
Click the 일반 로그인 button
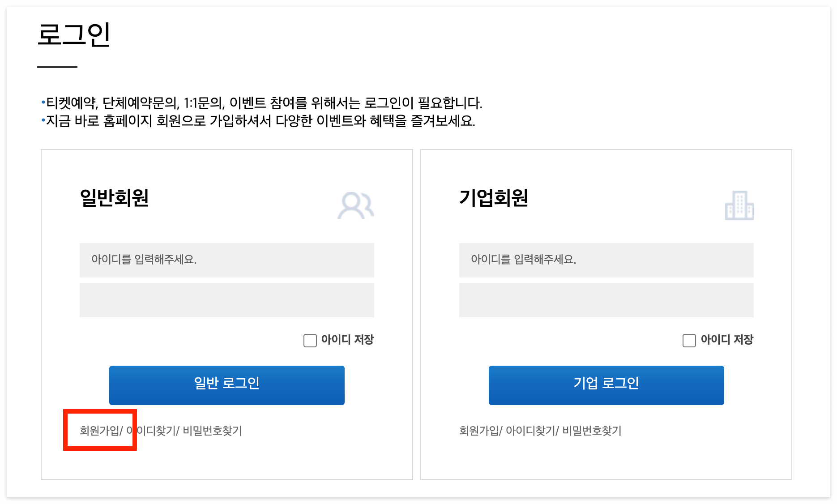pos(226,384)
